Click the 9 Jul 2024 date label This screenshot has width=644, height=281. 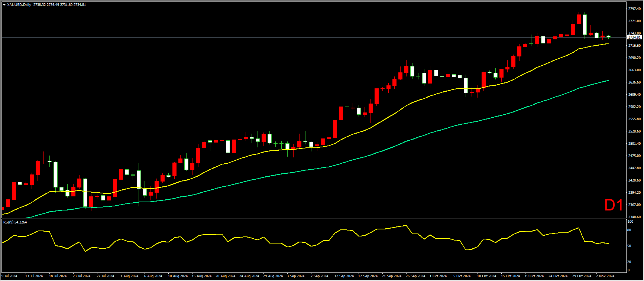point(9,276)
